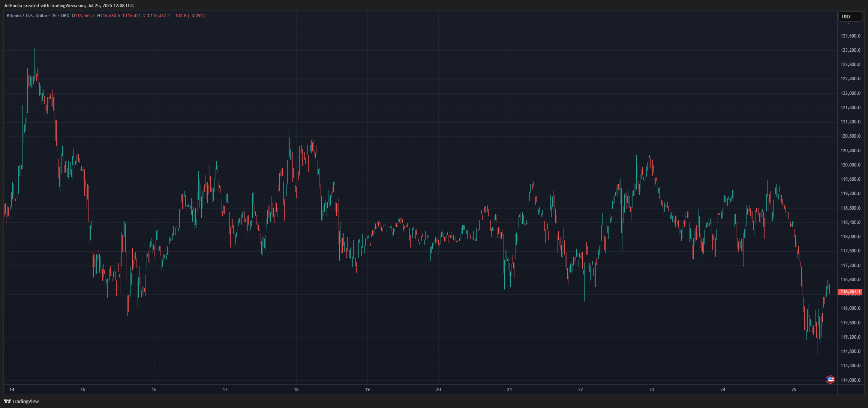Click the 114,000.0 price scale label

(x=850, y=380)
